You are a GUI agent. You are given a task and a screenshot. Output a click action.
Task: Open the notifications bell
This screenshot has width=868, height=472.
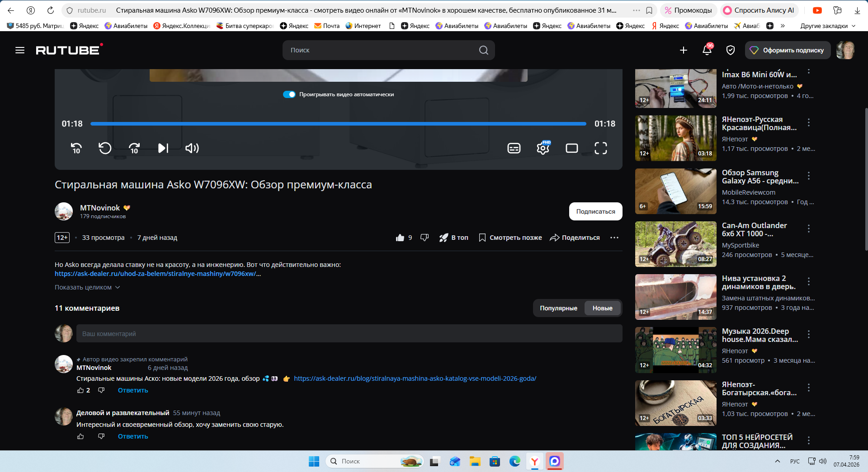click(x=707, y=50)
